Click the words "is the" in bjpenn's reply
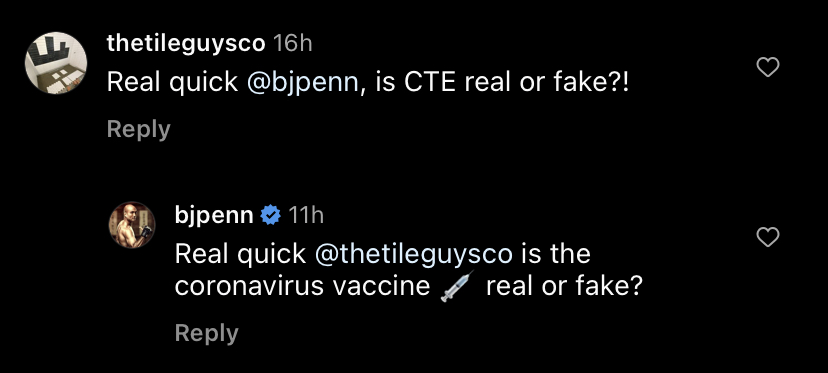828x373 pixels. (556, 254)
